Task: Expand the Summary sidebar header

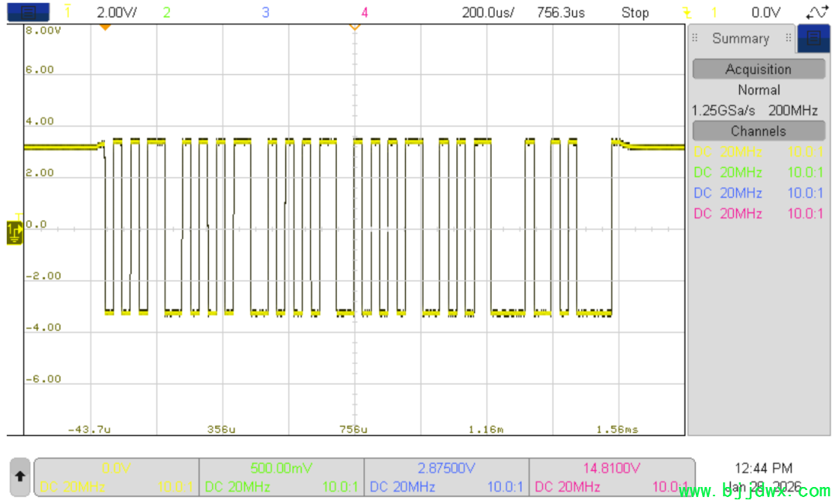Action: click(x=740, y=38)
